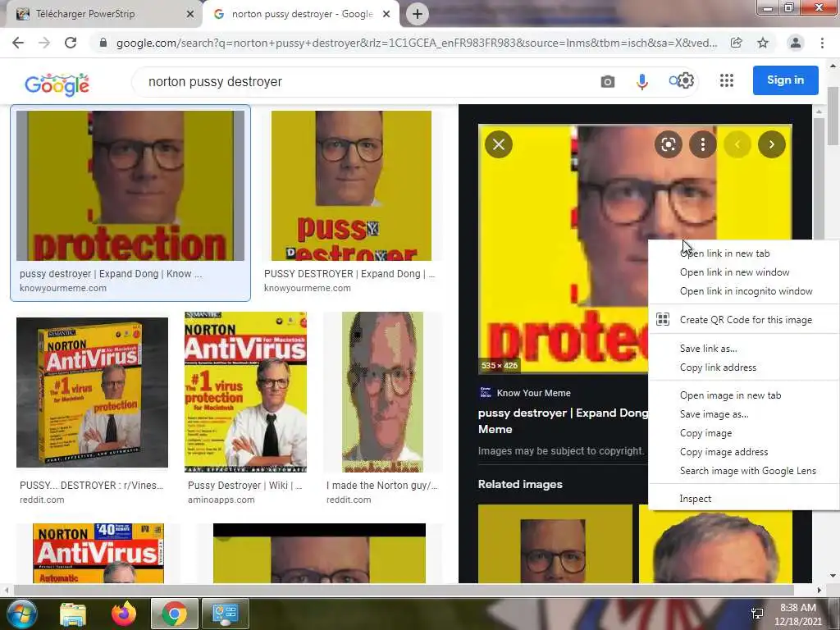Click the Sign in button
The width and height of the screenshot is (840, 630).
coord(785,80)
